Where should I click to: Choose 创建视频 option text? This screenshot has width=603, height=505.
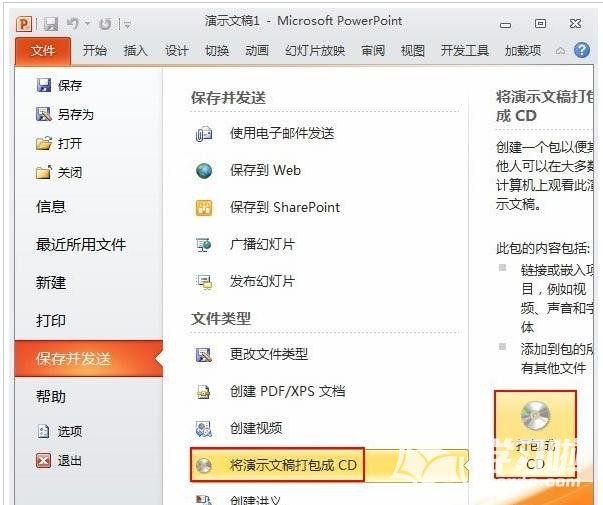pos(256,428)
